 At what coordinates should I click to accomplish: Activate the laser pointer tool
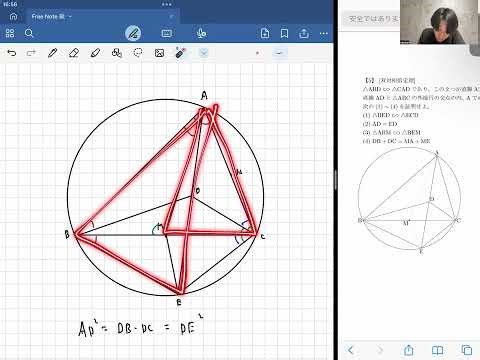click(180, 53)
